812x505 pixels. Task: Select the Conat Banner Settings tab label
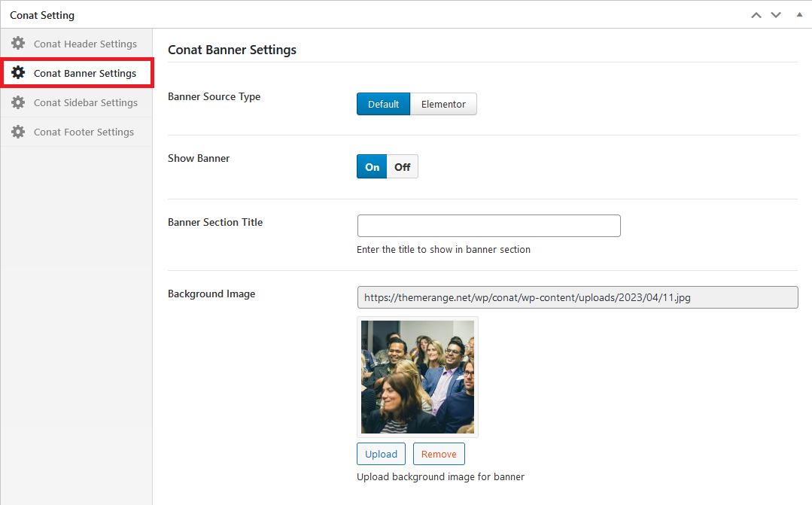click(85, 73)
